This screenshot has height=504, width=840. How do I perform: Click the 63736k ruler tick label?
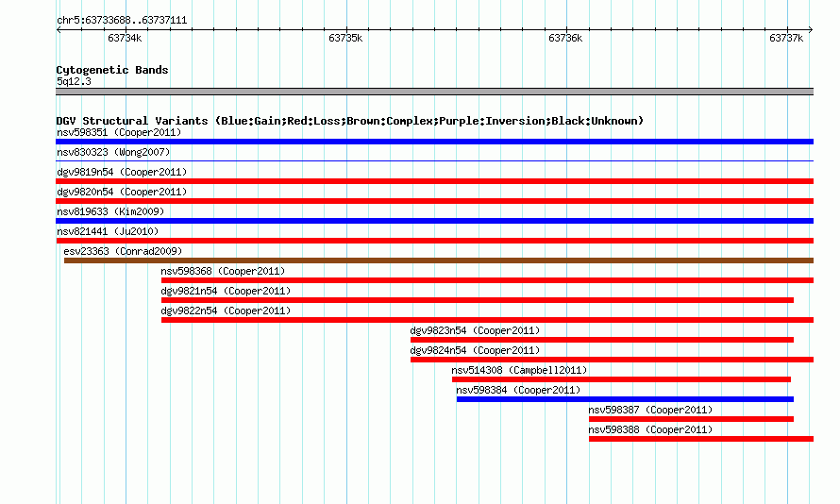[x=565, y=38]
